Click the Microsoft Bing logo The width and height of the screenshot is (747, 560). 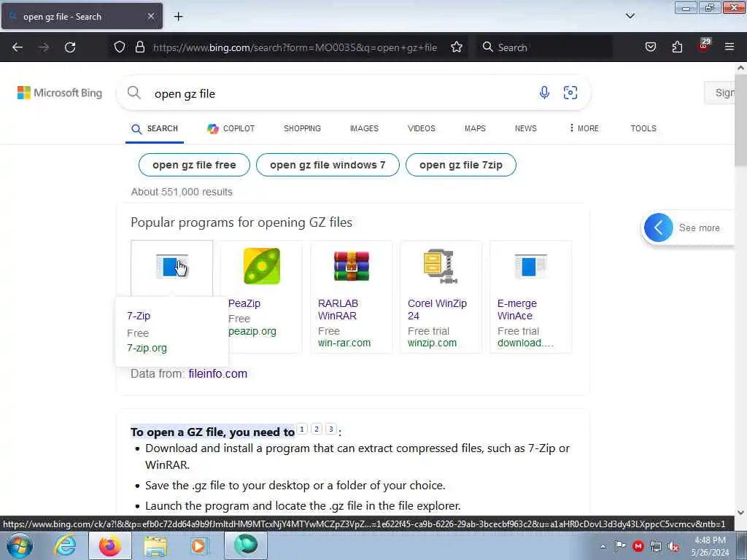[60, 93]
